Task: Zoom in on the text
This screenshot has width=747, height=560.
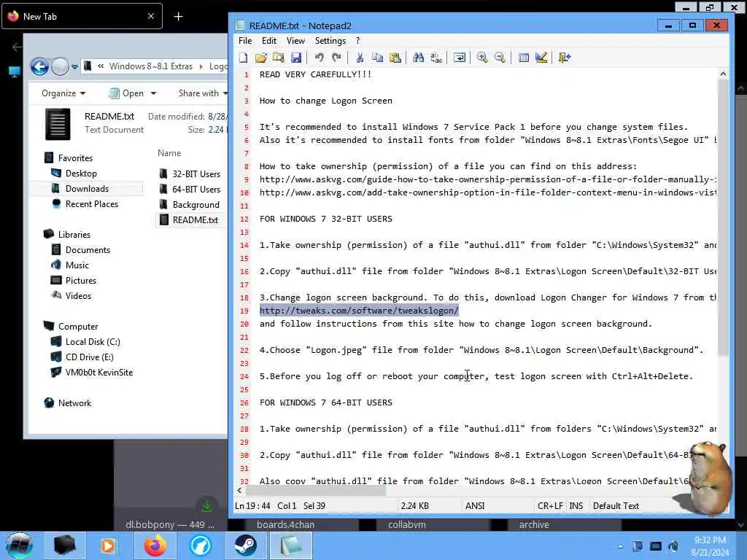Action: pos(482,58)
